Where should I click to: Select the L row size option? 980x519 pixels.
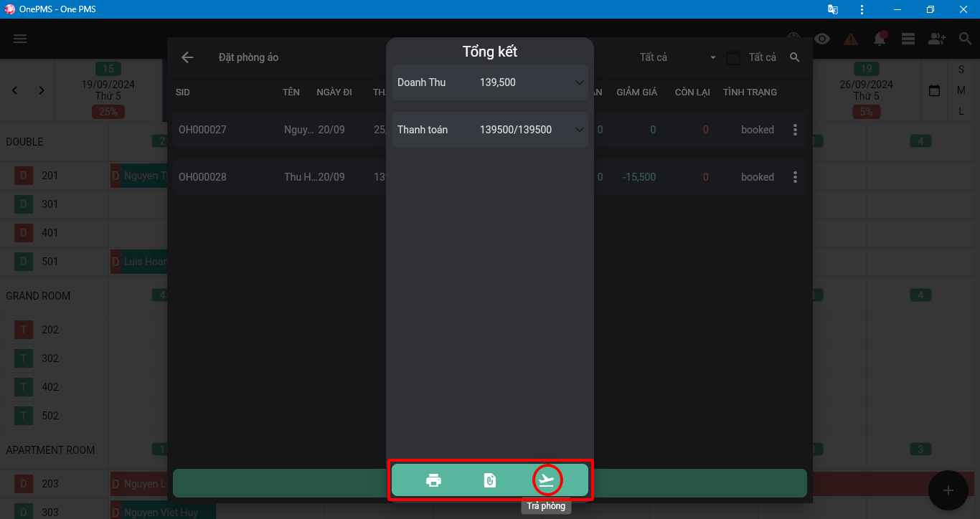[961, 111]
